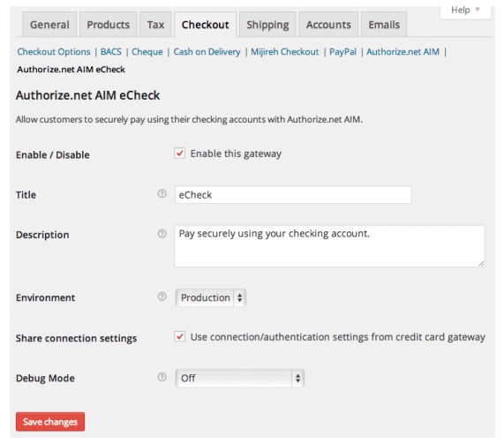Open the BACS gateway link
This screenshot has width=504, height=444.
(x=111, y=52)
